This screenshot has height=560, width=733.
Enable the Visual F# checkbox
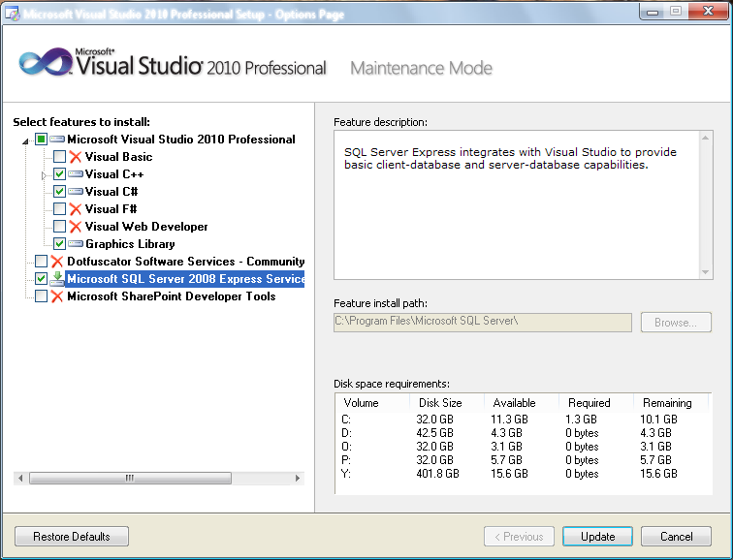coord(59,208)
